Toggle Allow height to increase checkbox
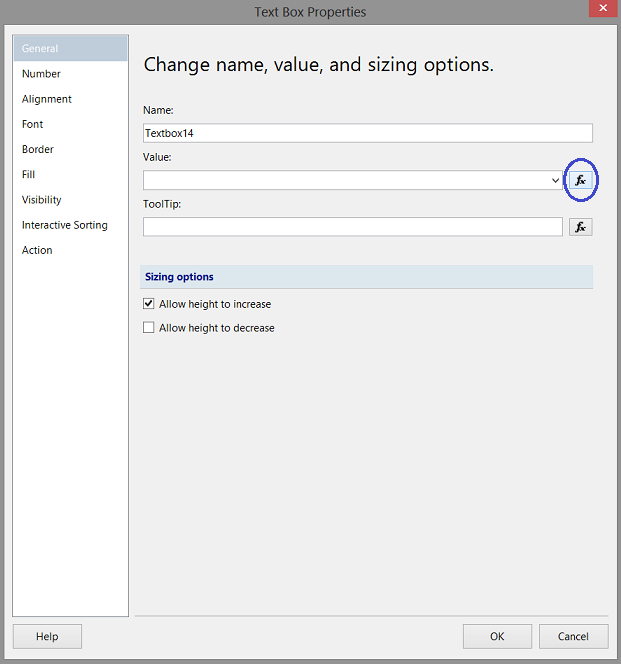 [x=149, y=304]
